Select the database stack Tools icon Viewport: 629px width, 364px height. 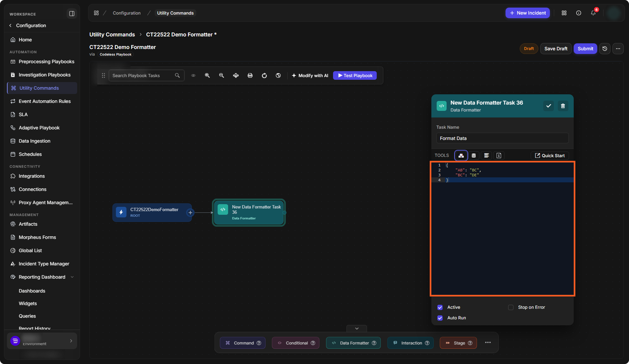pyautogui.click(x=474, y=156)
